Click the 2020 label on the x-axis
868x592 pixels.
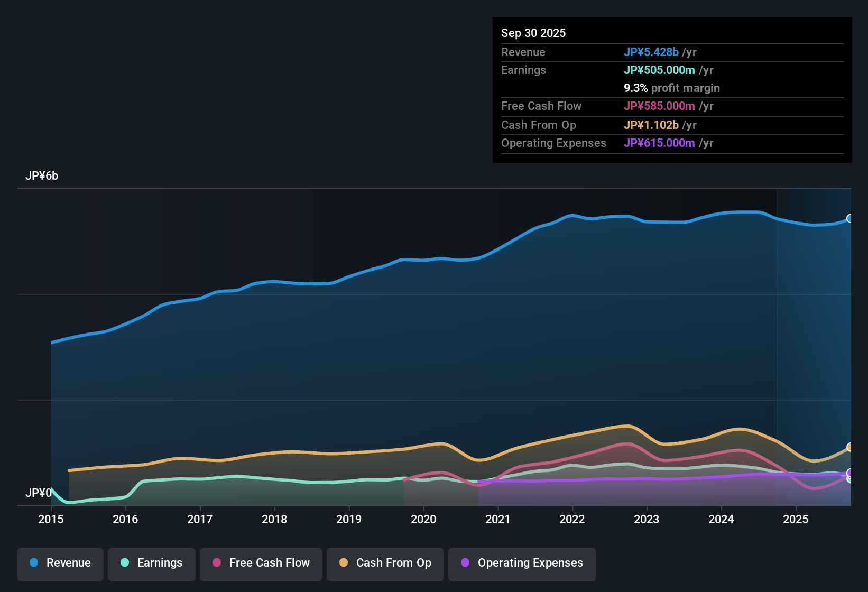(x=423, y=520)
